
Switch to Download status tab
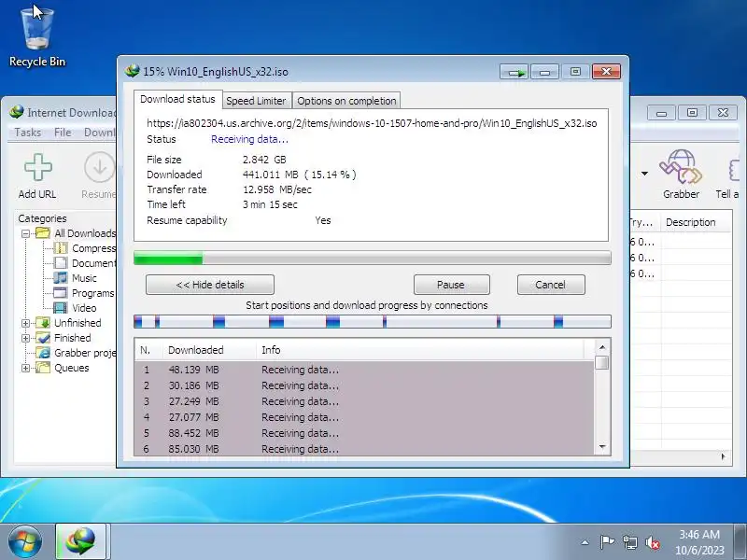click(x=177, y=99)
